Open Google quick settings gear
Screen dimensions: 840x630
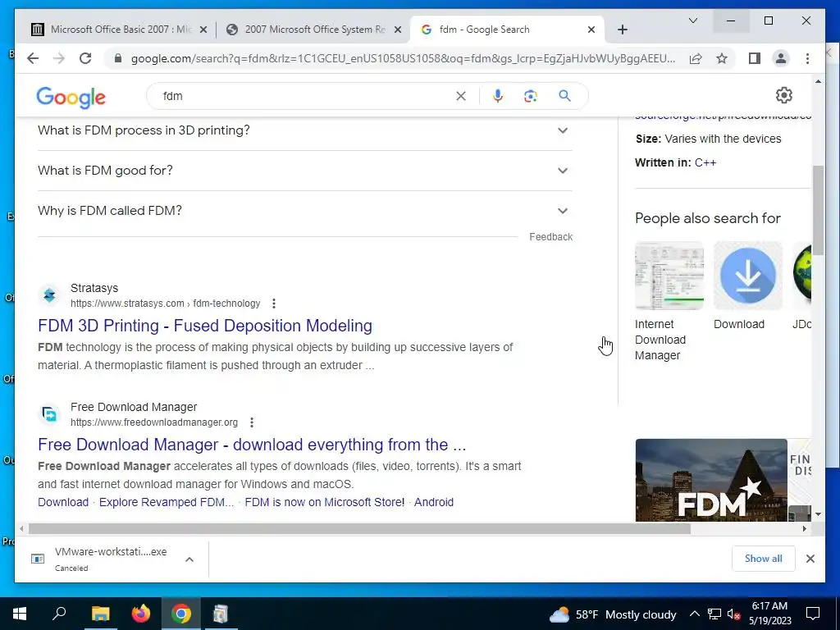783,95
